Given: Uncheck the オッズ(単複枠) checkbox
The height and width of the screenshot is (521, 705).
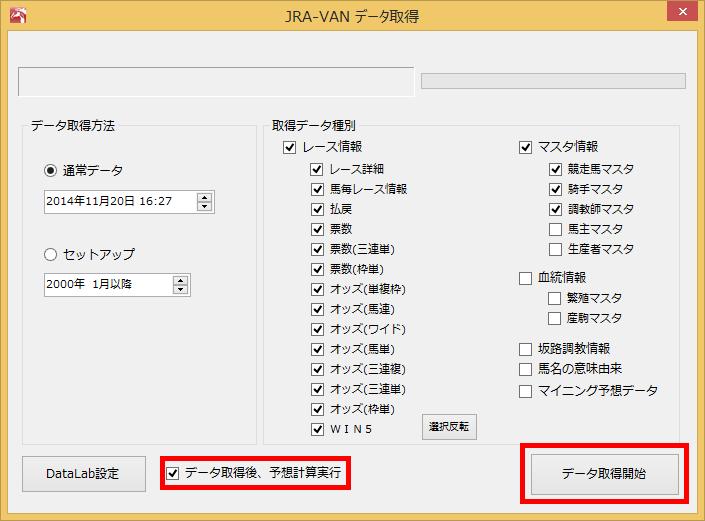Looking at the screenshot, I should 317,289.
